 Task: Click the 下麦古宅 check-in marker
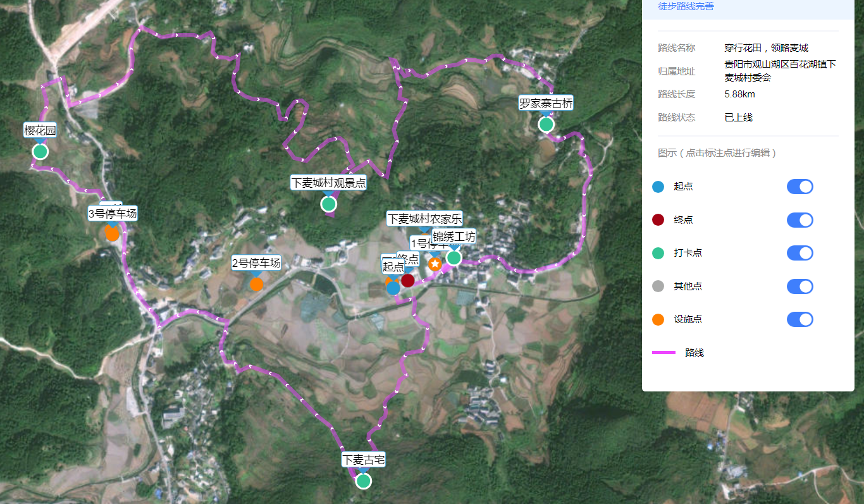coord(363,481)
